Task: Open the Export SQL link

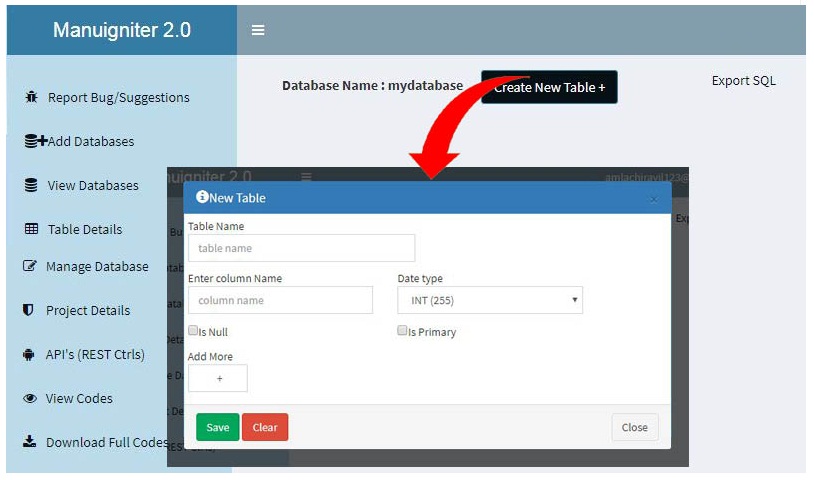Action: tap(743, 81)
